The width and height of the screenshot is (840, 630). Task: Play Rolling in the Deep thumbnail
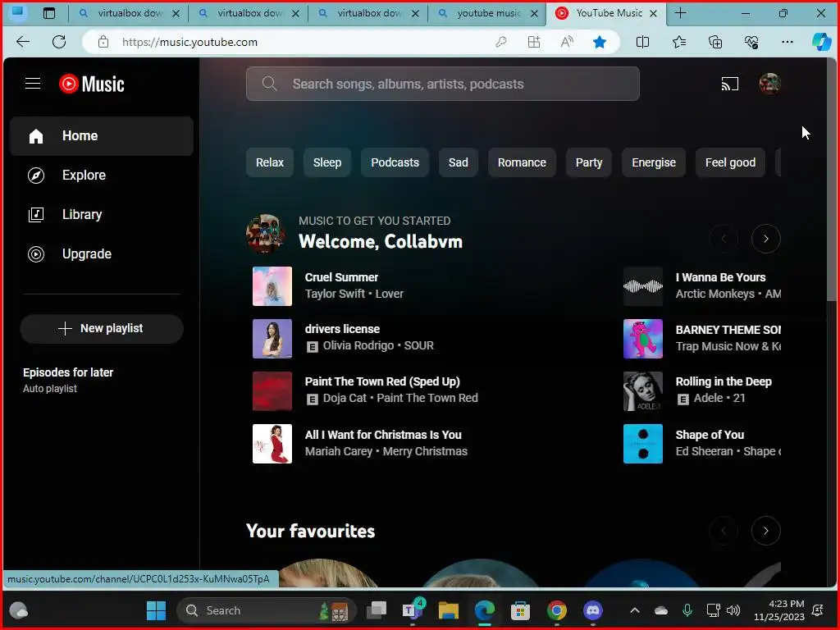pyautogui.click(x=643, y=391)
